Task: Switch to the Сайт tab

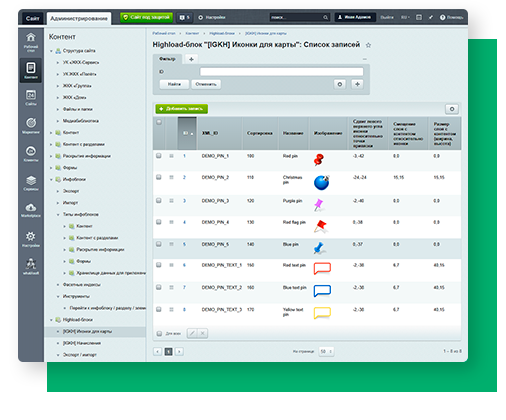Action: click(x=33, y=18)
